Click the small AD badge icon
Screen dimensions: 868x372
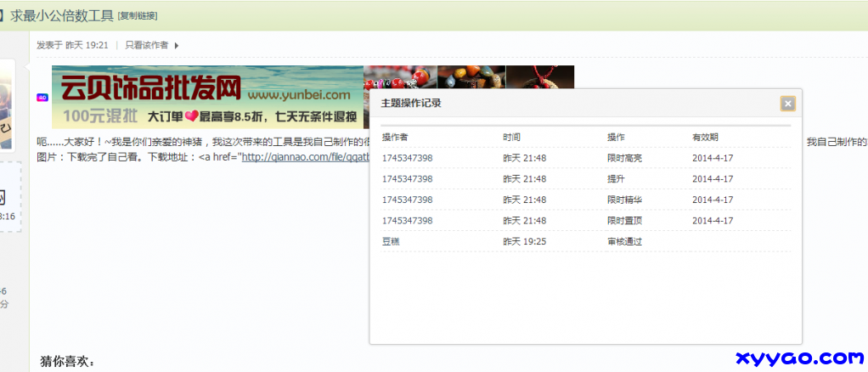[x=42, y=98]
